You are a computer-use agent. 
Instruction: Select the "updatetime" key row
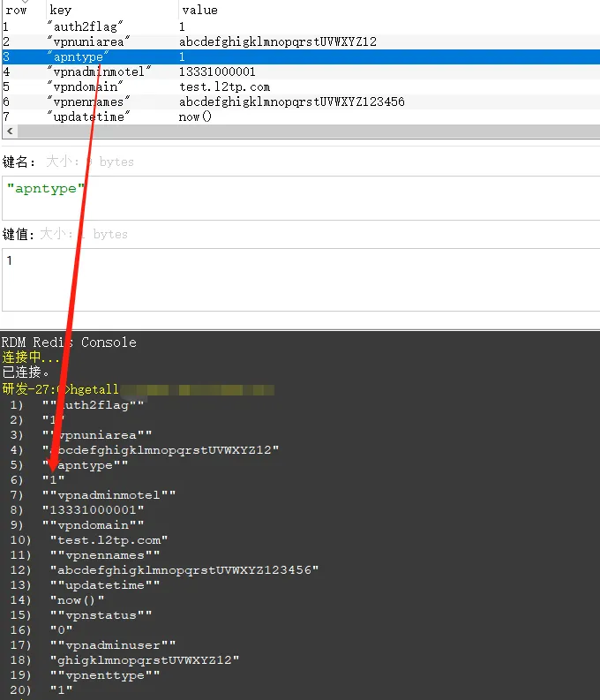(x=86, y=117)
